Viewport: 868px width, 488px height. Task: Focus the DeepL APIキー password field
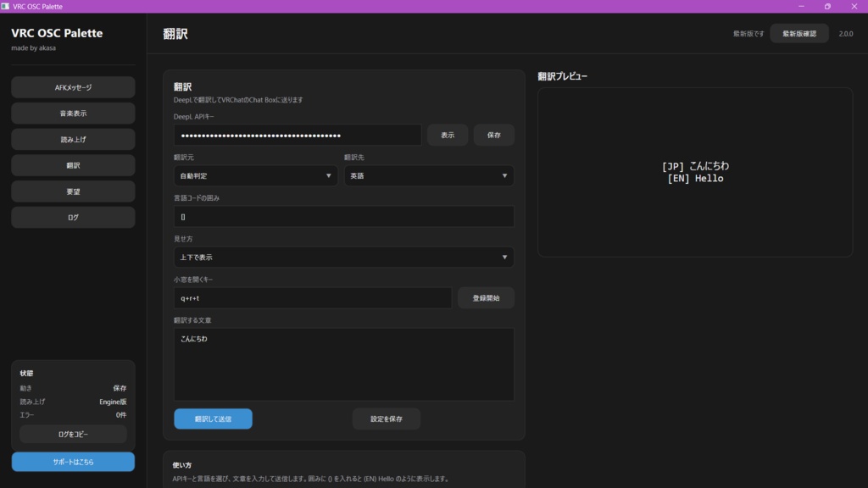tap(298, 135)
